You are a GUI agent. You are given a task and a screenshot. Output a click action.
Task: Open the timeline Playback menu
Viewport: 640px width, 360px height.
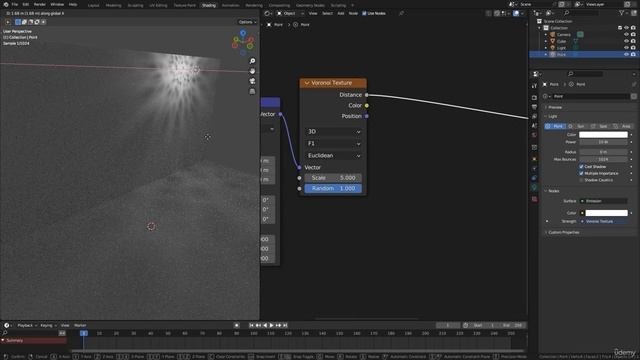pyautogui.click(x=26, y=325)
